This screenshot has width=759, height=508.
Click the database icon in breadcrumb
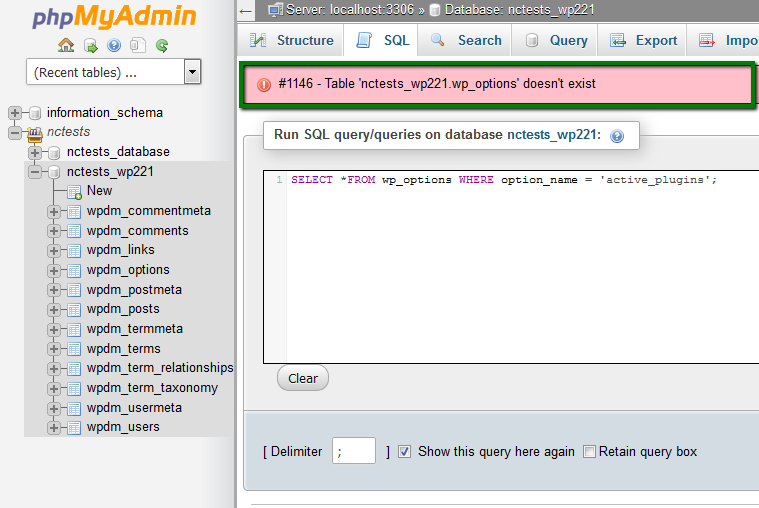click(x=435, y=10)
